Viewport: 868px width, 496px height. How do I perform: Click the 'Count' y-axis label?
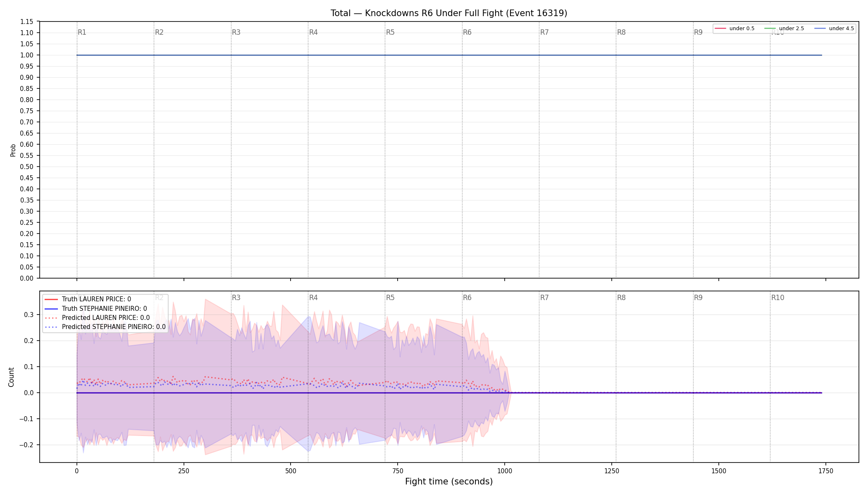click(11, 377)
